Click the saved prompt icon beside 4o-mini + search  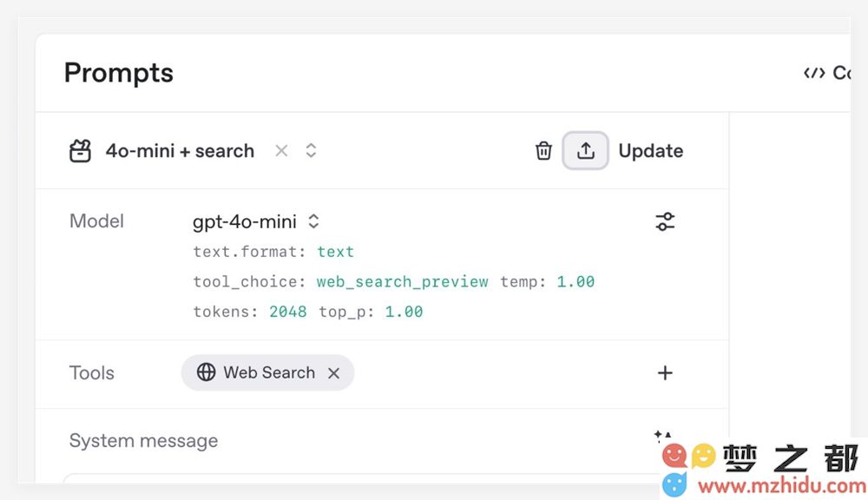tap(80, 151)
